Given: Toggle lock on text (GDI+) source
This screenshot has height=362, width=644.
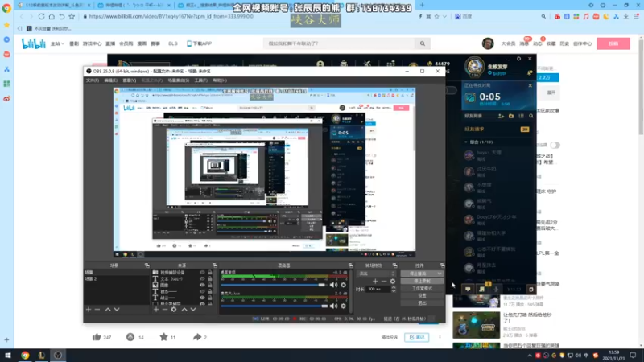Looking at the screenshot, I should [x=210, y=278].
